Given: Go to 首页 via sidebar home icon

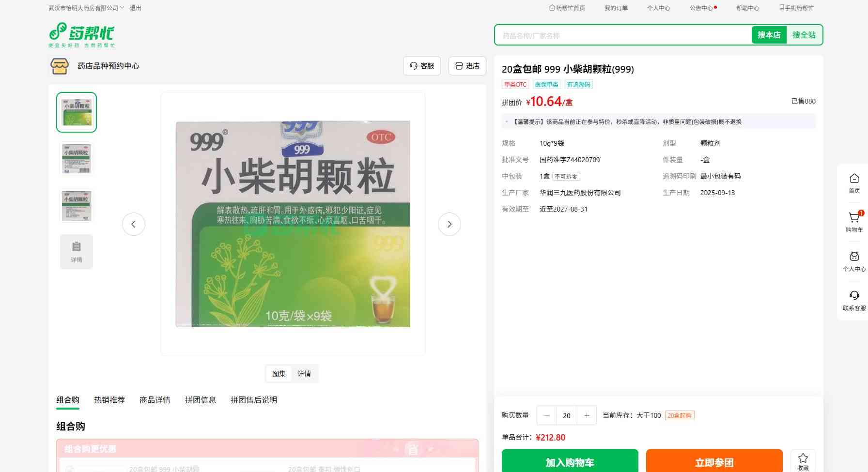Looking at the screenshot, I should click(x=854, y=183).
